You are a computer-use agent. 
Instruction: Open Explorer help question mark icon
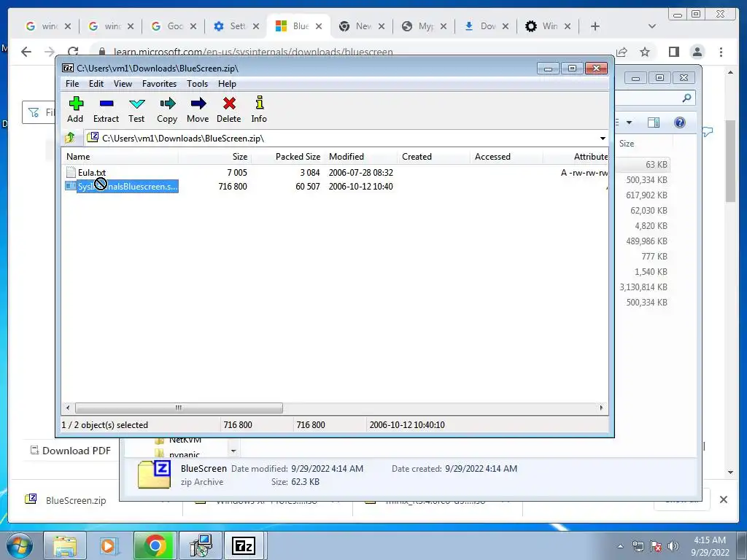[x=680, y=122]
